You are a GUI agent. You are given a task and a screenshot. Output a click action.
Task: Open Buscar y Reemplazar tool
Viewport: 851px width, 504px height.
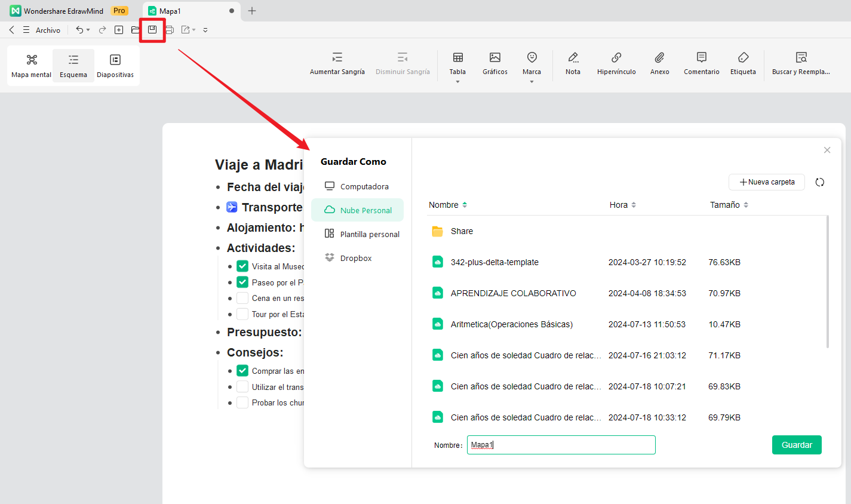point(801,64)
